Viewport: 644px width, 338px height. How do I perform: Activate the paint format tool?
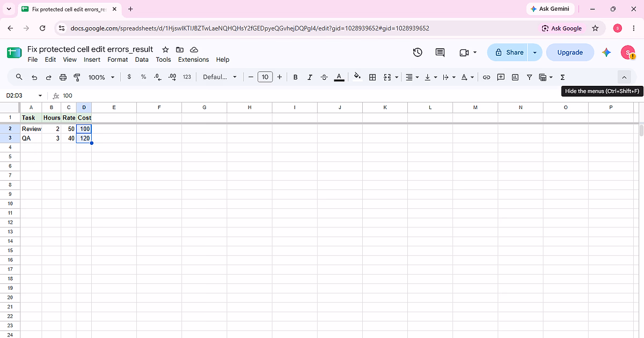[77, 77]
